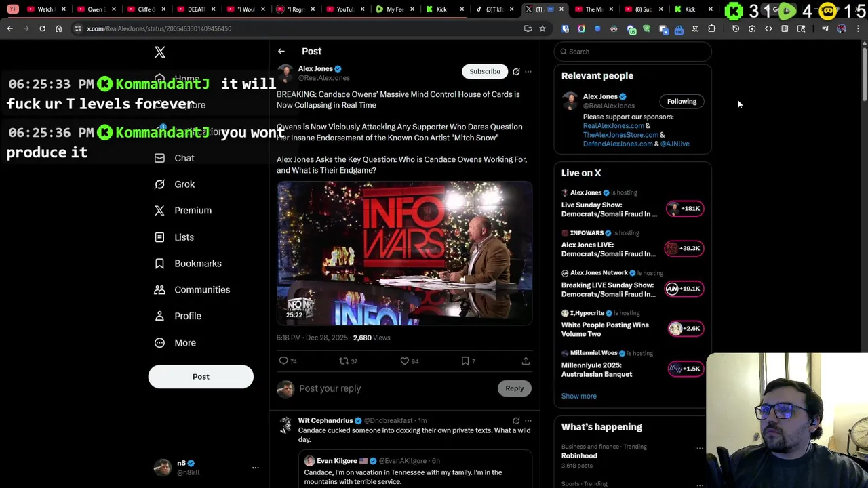Subscribe to Alex Jones
Screen dimensions: 868x488
(x=485, y=71)
